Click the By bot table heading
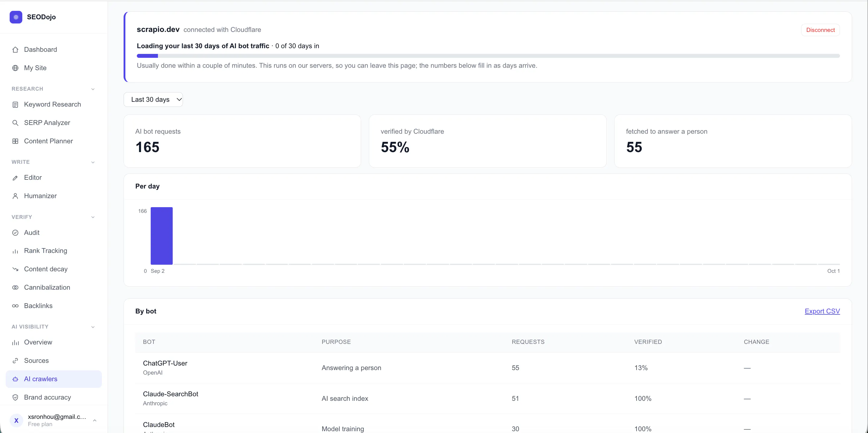The image size is (868, 433). tap(146, 311)
